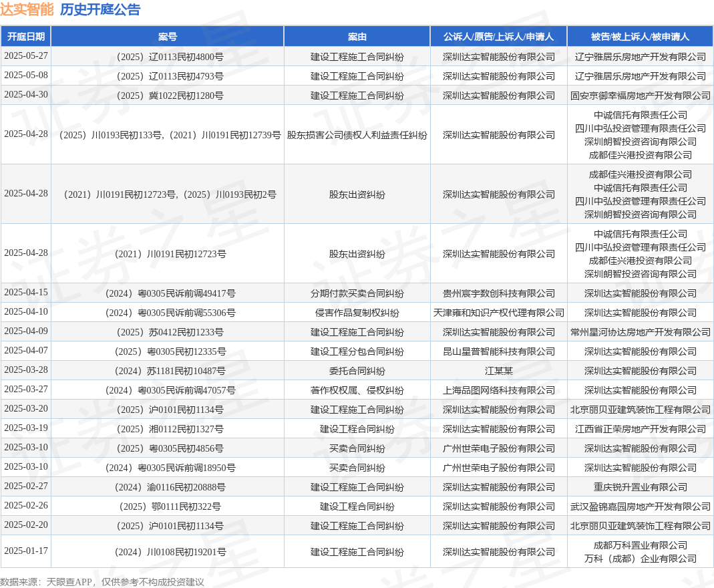Image resolution: width=714 pixels, height=588 pixels.
Task: Select date cell 2025-05-27
Action: tap(26, 55)
